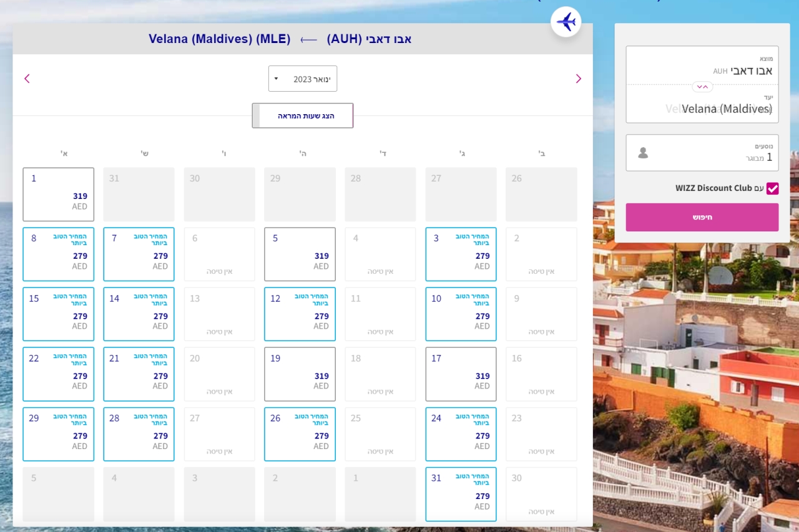Open the passengers selector showing 1 adult
799x532 pixels.
coord(702,153)
